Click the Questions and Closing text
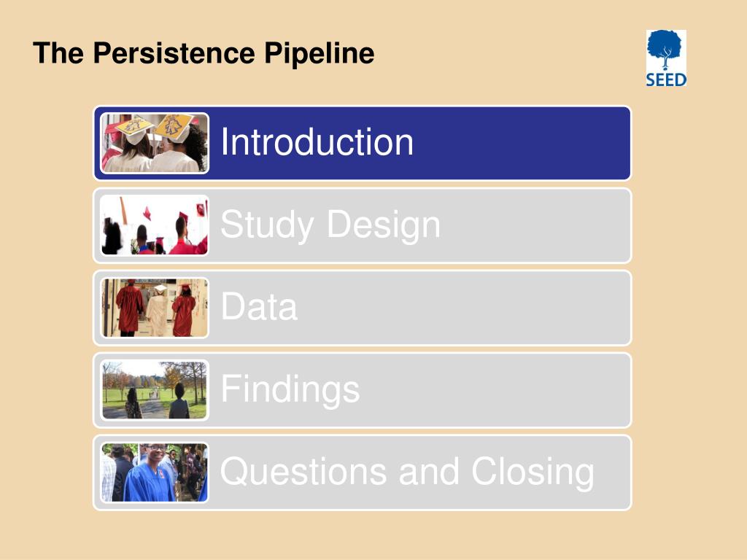Image resolution: width=747 pixels, height=560 pixels. [x=407, y=472]
